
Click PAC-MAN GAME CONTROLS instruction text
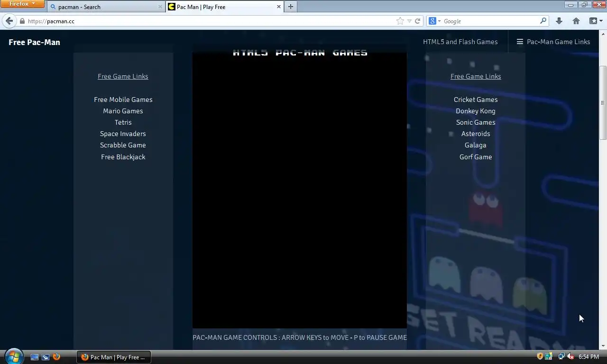tap(300, 337)
